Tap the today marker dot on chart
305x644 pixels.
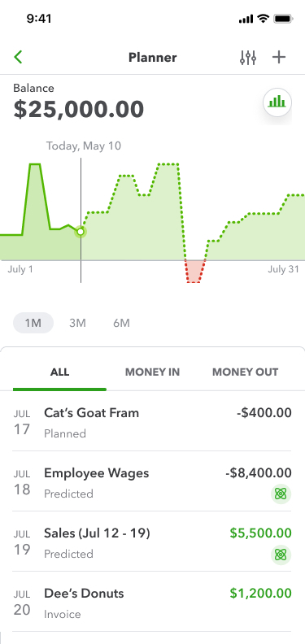pos(81,232)
